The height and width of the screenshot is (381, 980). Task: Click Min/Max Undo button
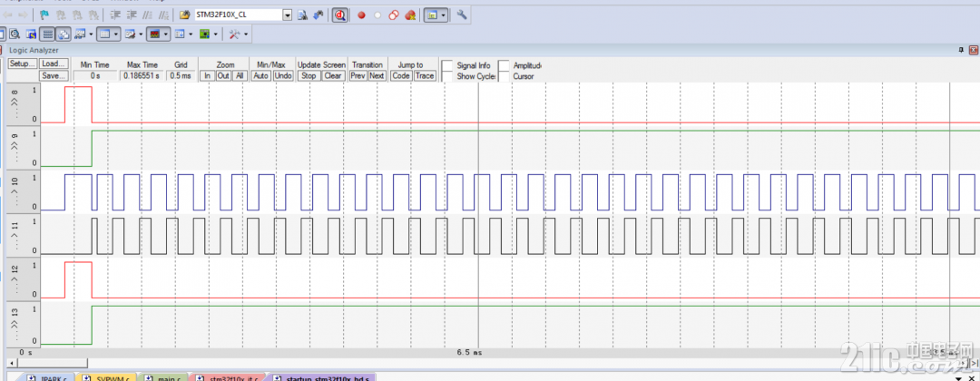[283, 75]
